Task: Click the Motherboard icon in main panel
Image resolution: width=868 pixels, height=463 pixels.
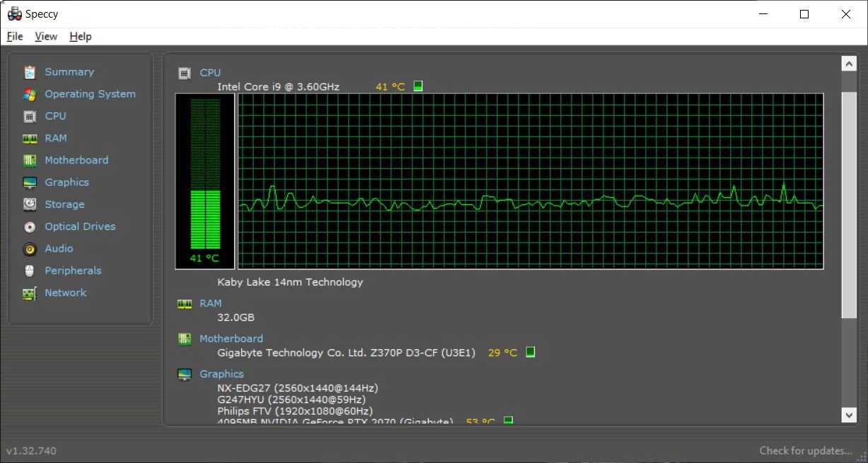Action: 185,339
